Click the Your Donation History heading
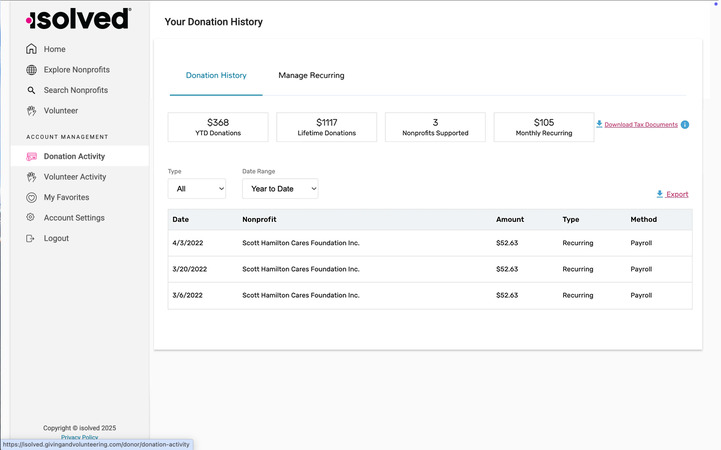 pyautogui.click(x=213, y=22)
